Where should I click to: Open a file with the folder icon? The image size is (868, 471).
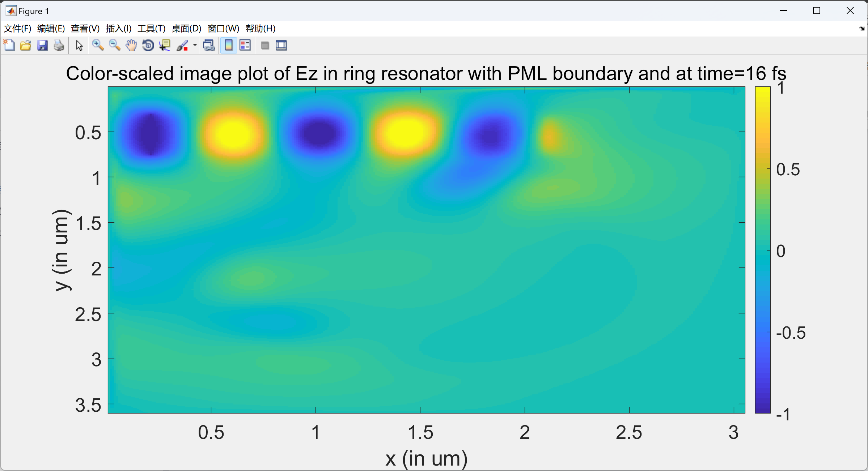pos(25,46)
